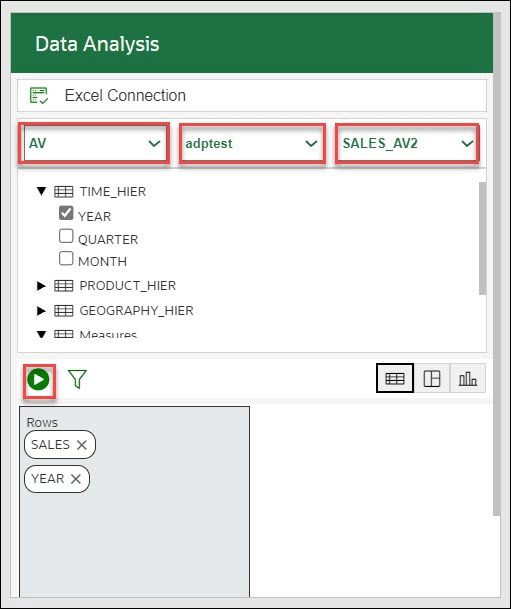
Task: Switch to bar chart view icon
Action: 468,378
